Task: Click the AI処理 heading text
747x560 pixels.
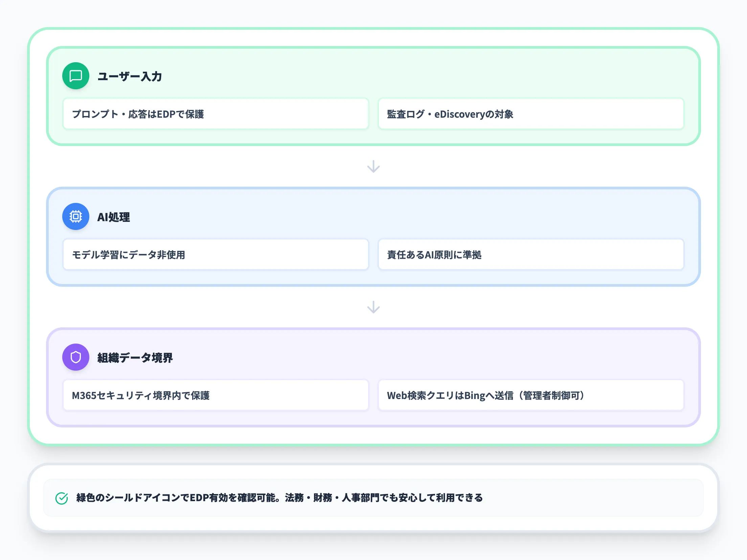Action: [114, 217]
